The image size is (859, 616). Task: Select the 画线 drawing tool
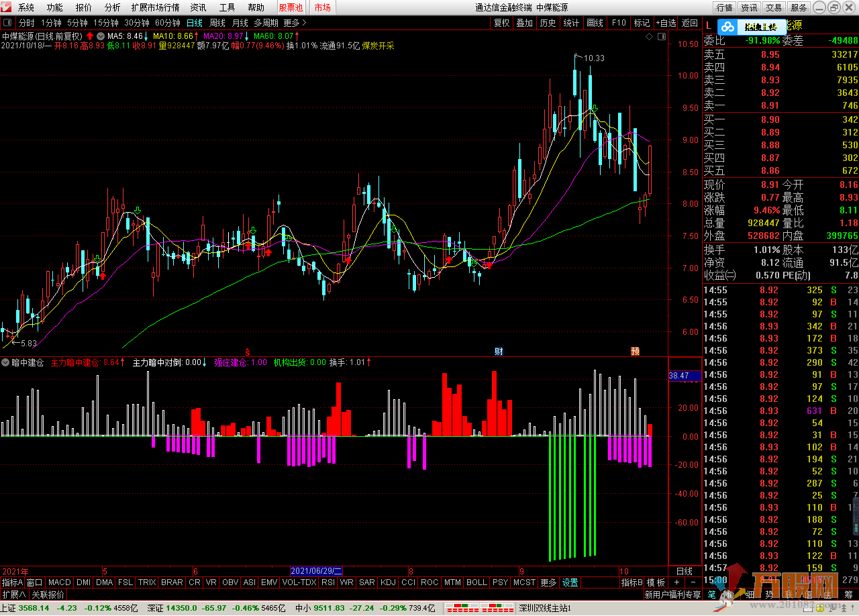click(595, 23)
